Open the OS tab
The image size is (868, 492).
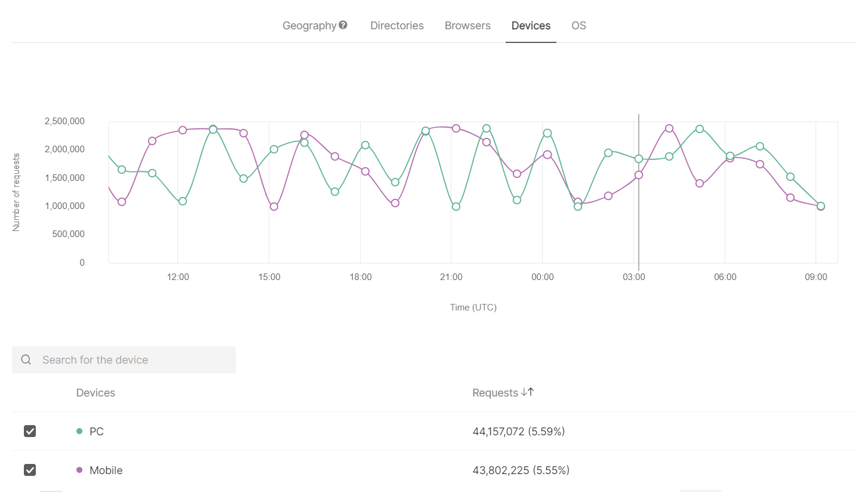coord(578,26)
